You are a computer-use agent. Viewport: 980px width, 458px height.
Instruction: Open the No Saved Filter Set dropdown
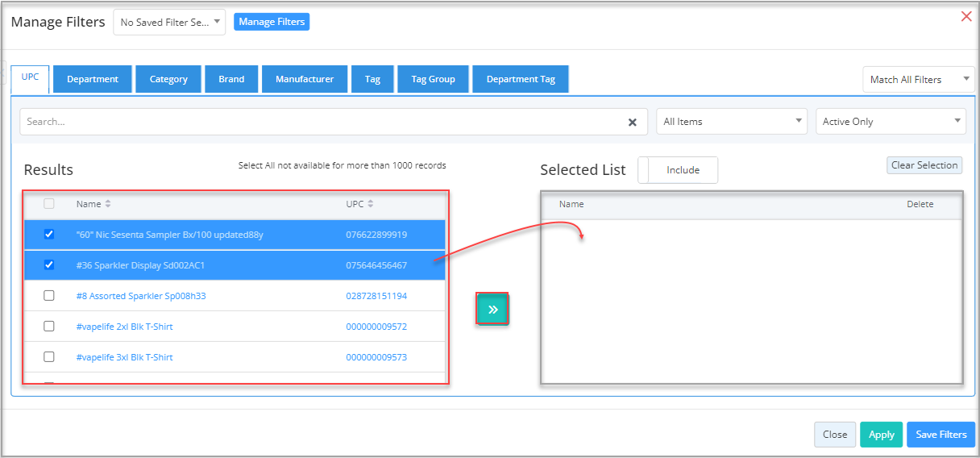coord(169,23)
